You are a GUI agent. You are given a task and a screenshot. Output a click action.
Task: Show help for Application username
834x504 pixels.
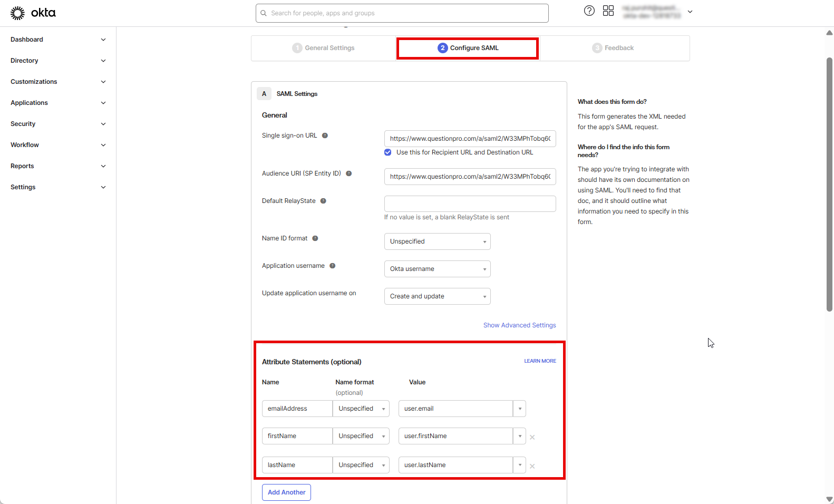[333, 266]
